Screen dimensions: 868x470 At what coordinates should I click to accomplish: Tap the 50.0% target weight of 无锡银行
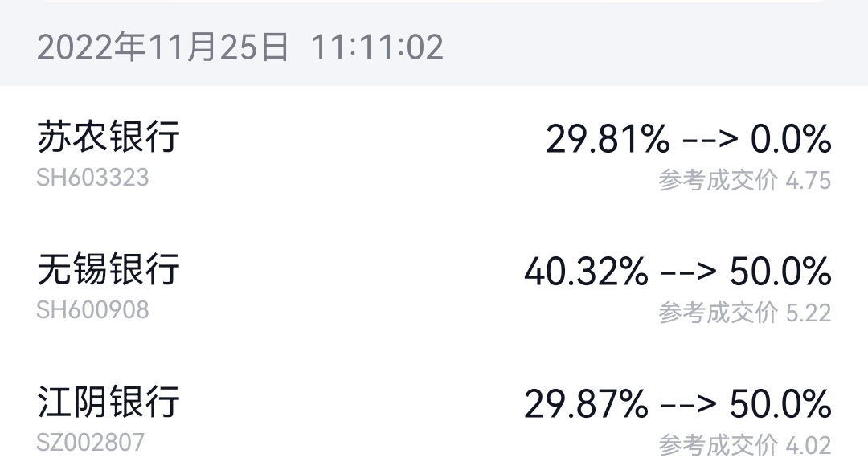pyautogui.click(x=780, y=272)
